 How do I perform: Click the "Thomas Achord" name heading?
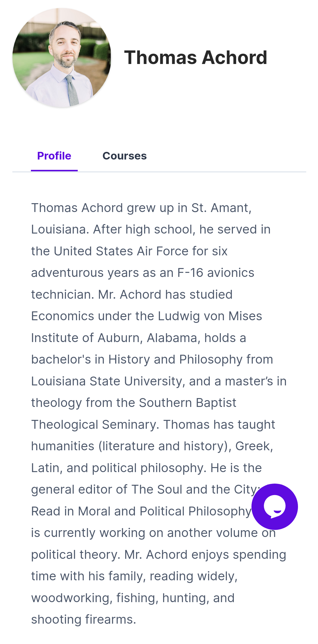click(x=196, y=57)
